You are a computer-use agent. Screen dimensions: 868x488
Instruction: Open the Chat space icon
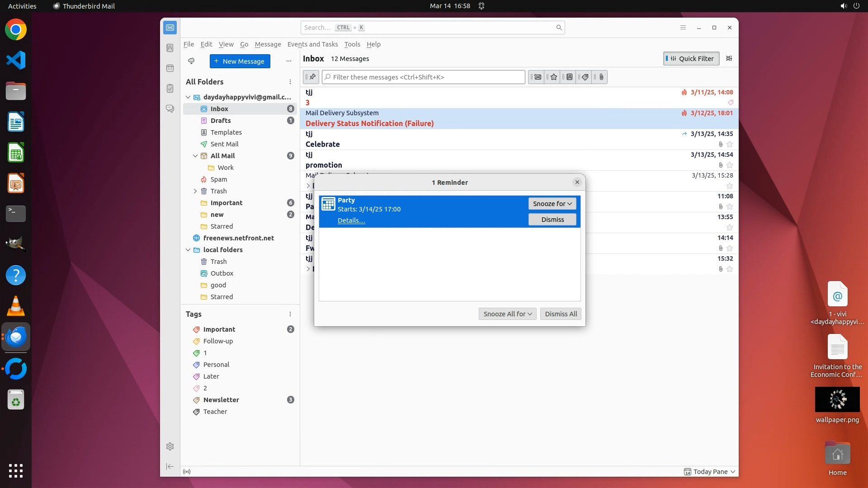click(x=170, y=109)
